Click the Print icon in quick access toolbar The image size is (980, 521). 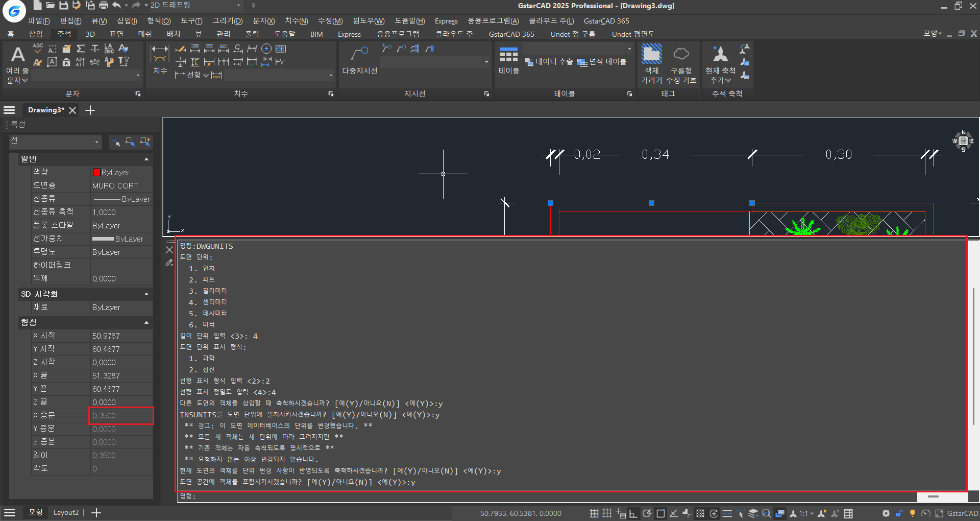(x=104, y=6)
